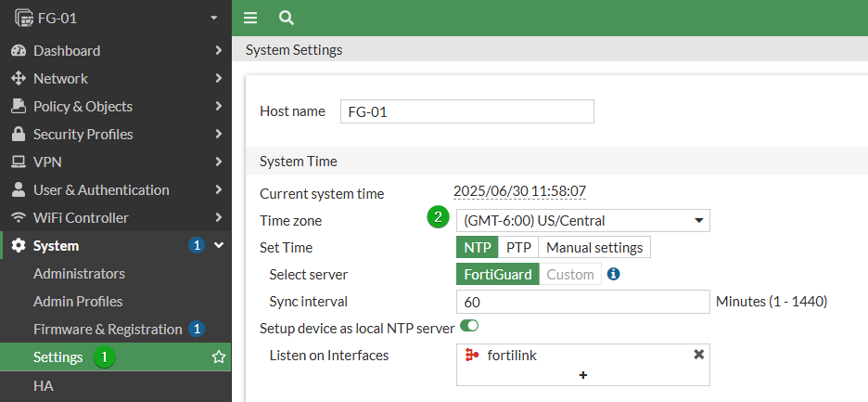Click the Sync interval input field
Screen dimensions: 868x402
[x=583, y=302]
